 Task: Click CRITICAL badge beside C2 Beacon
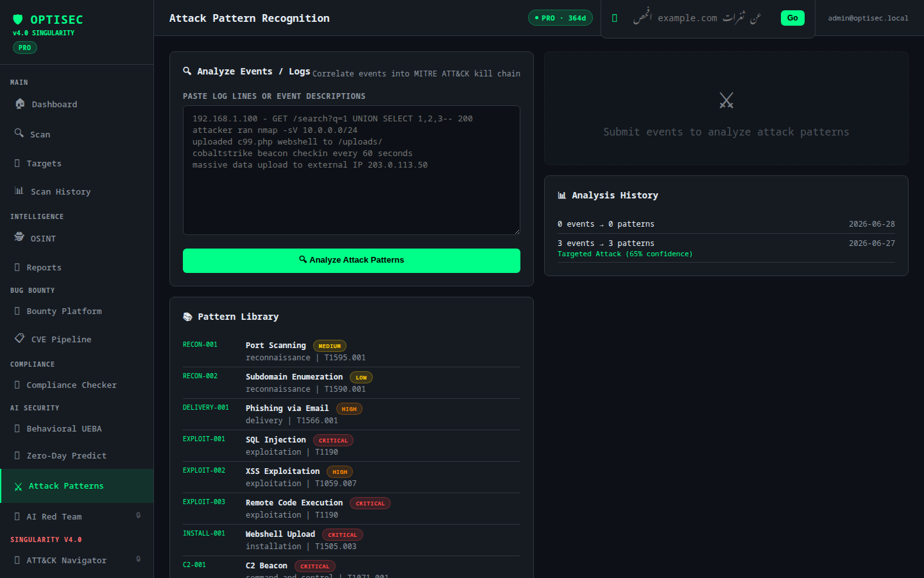(x=315, y=566)
